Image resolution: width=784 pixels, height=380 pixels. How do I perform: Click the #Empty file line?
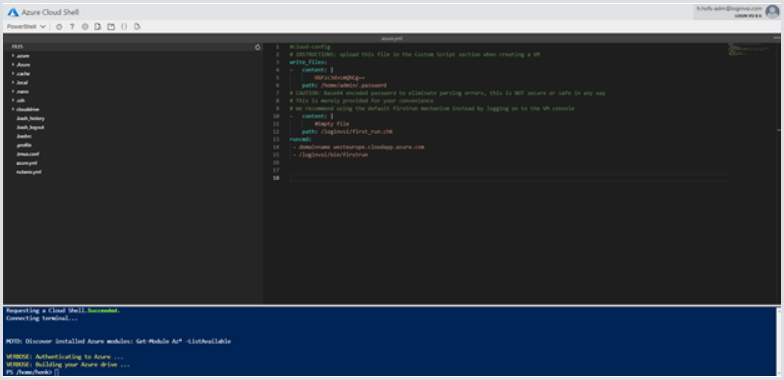[332, 124]
